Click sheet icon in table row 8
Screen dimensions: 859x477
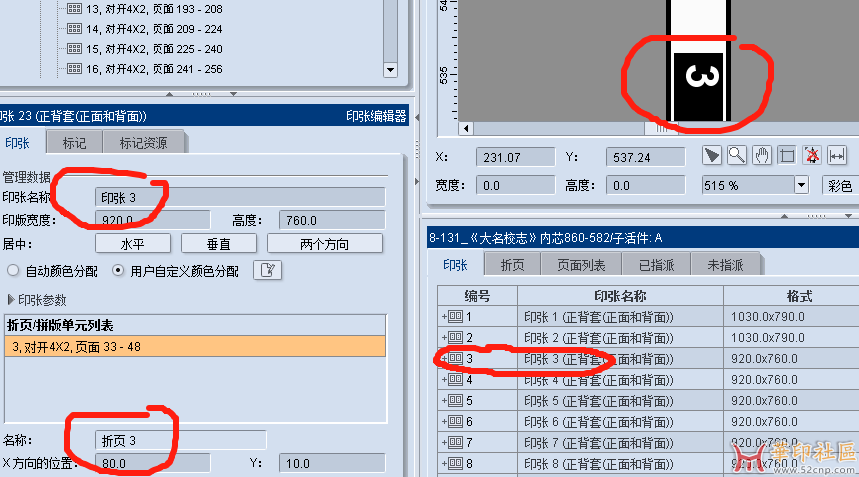[455, 463]
